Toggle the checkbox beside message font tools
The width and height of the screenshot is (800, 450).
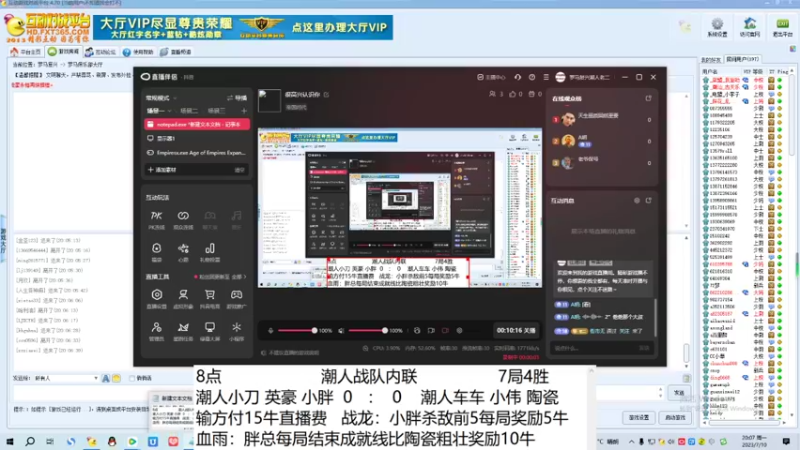[x=132, y=378]
